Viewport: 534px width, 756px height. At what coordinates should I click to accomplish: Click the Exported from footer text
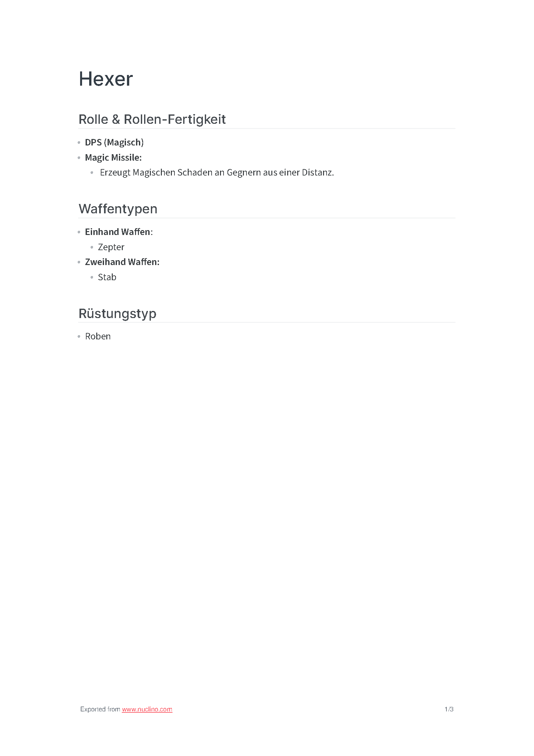[x=100, y=709]
